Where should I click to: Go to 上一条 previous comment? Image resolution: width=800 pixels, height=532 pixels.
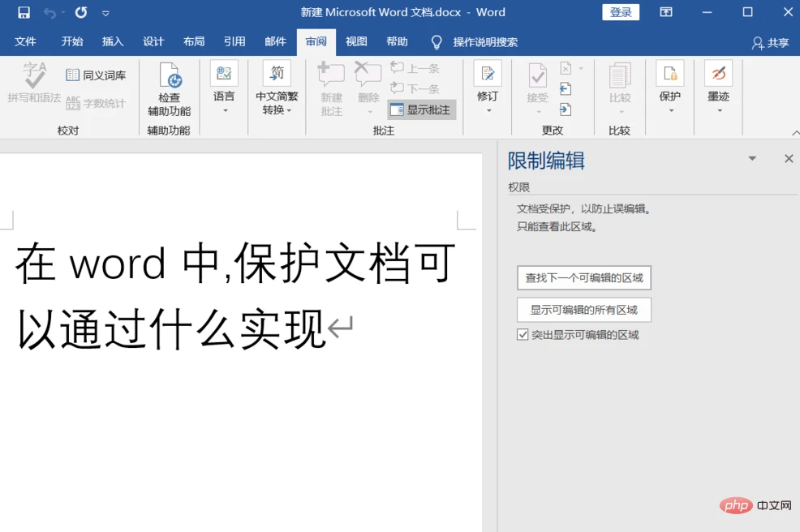coord(415,68)
